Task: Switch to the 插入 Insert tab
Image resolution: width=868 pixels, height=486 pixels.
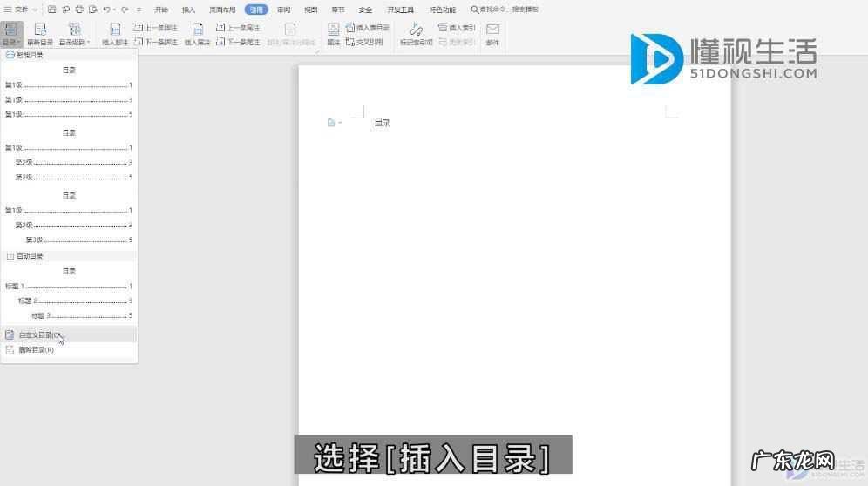Action: 189,10
